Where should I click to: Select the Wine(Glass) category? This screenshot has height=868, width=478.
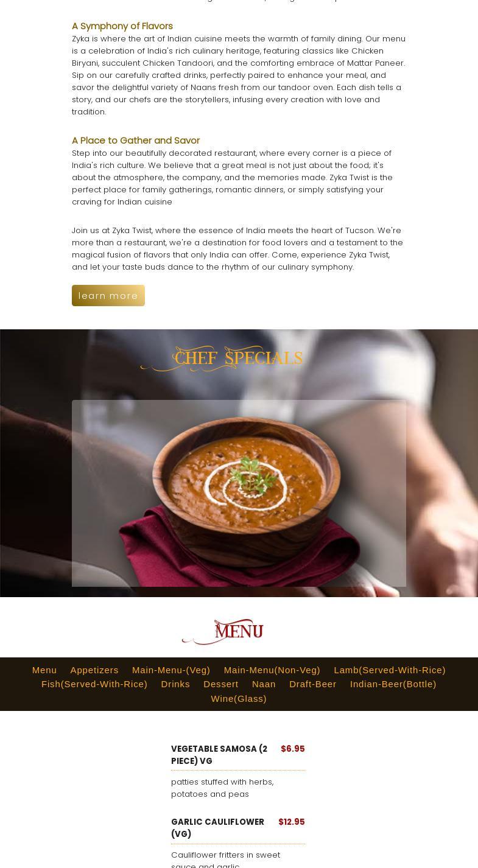coord(239,698)
